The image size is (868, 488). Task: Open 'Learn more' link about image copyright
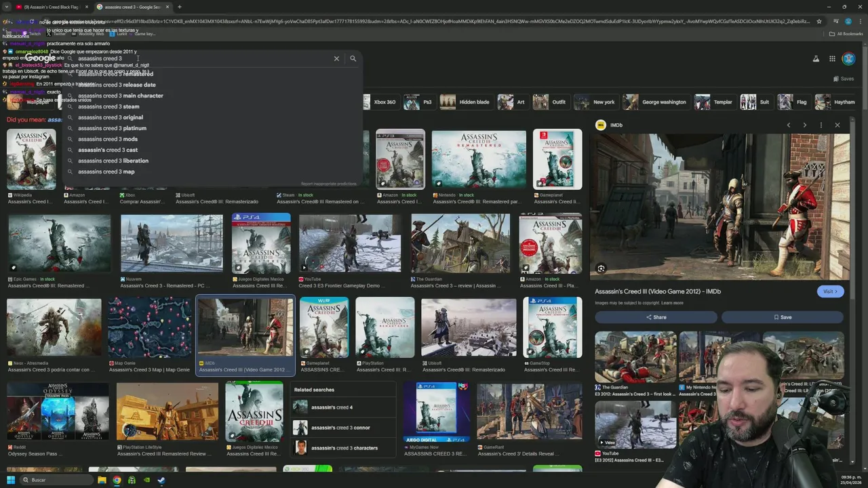point(672,303)
